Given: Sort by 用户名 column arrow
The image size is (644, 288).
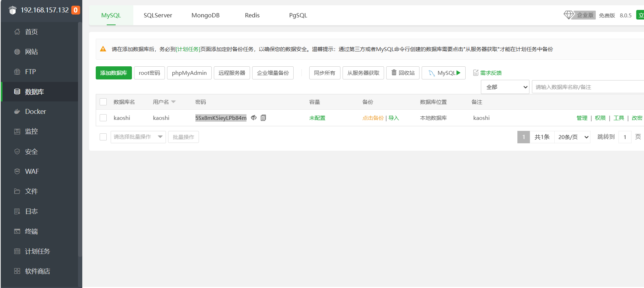Looking at the screenshot, I should 173,102.
